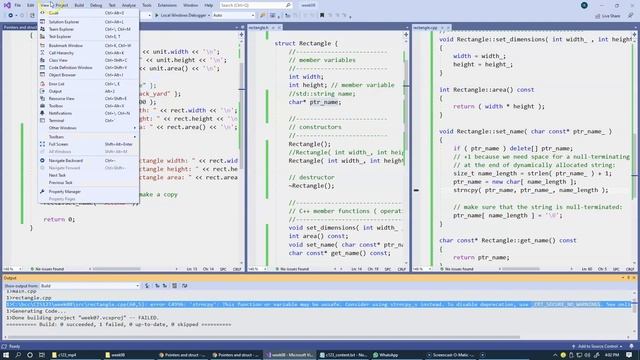Viewport: 640px width, 360px height.
Task: Select the strncpy error line in Output
Action: click(318, 304)
